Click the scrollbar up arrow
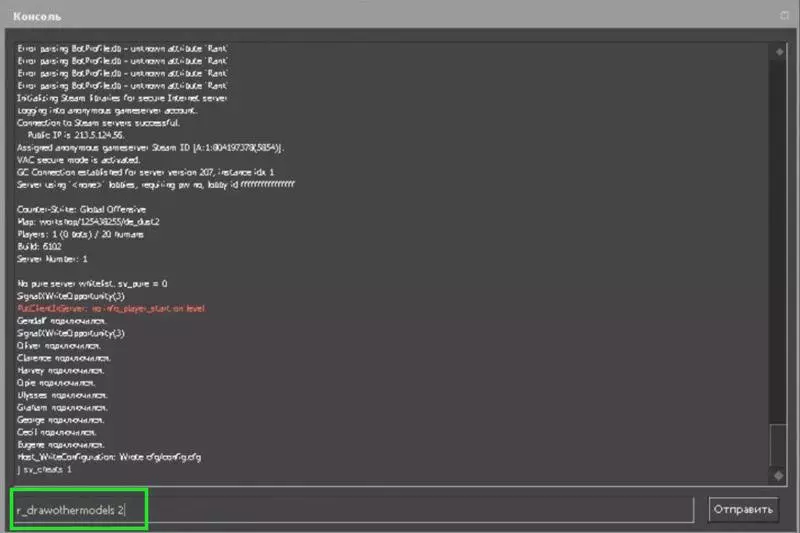800x533 pixels. pos(779,52)
